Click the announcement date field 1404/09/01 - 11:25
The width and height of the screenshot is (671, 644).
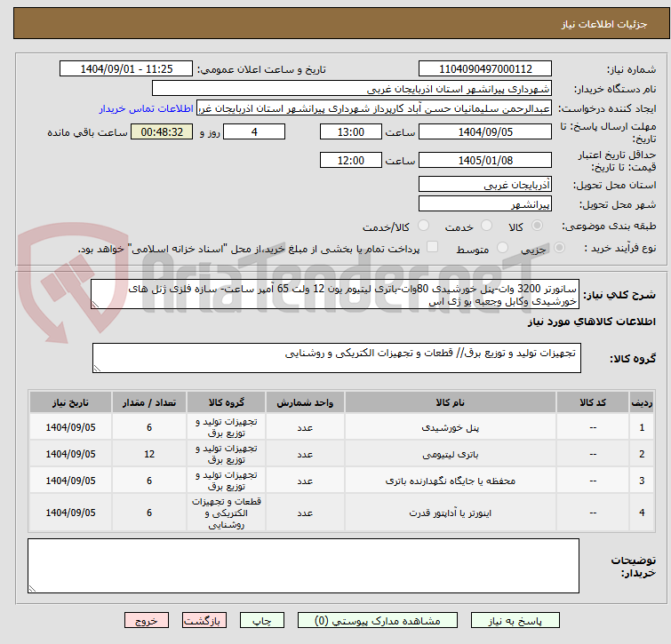click(x=126, y=69)
